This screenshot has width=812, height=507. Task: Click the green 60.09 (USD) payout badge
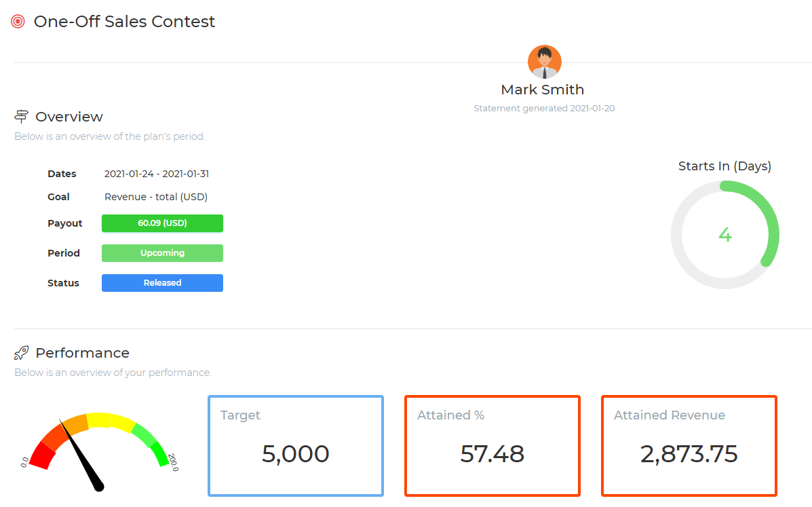click(162, 223)
